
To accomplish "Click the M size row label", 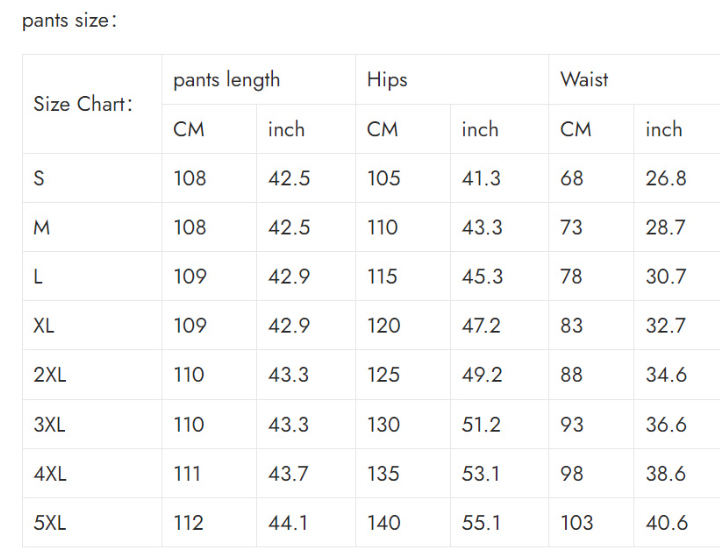I will pyautogui.click(x=41, y=227).
